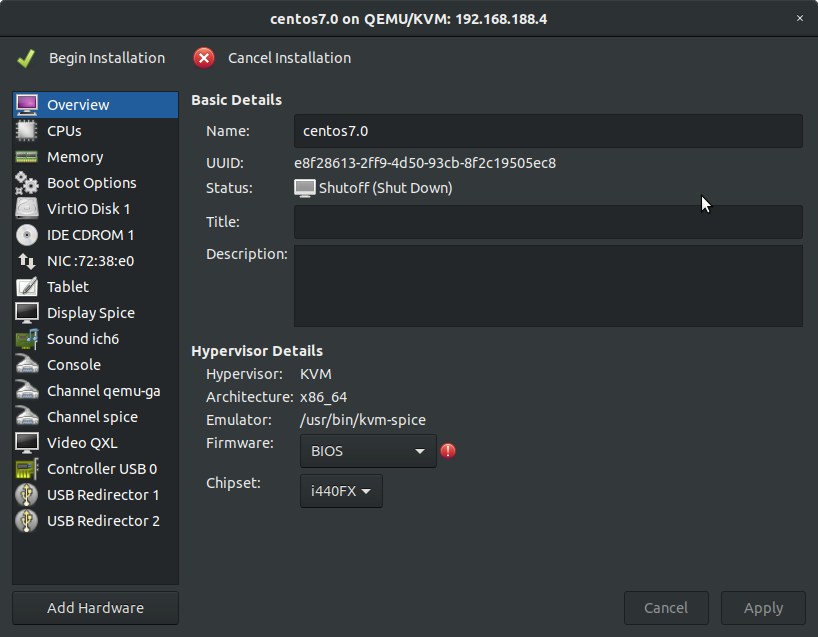Select the IDE CDROM 1 disc icon

(x=27, y=235)
